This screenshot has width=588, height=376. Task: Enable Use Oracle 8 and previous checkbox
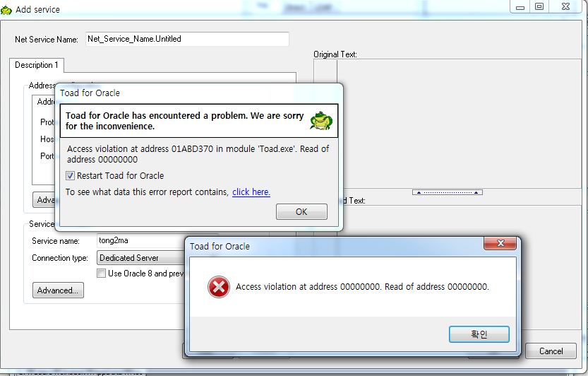pyautogui.click(x=101, y=273)
